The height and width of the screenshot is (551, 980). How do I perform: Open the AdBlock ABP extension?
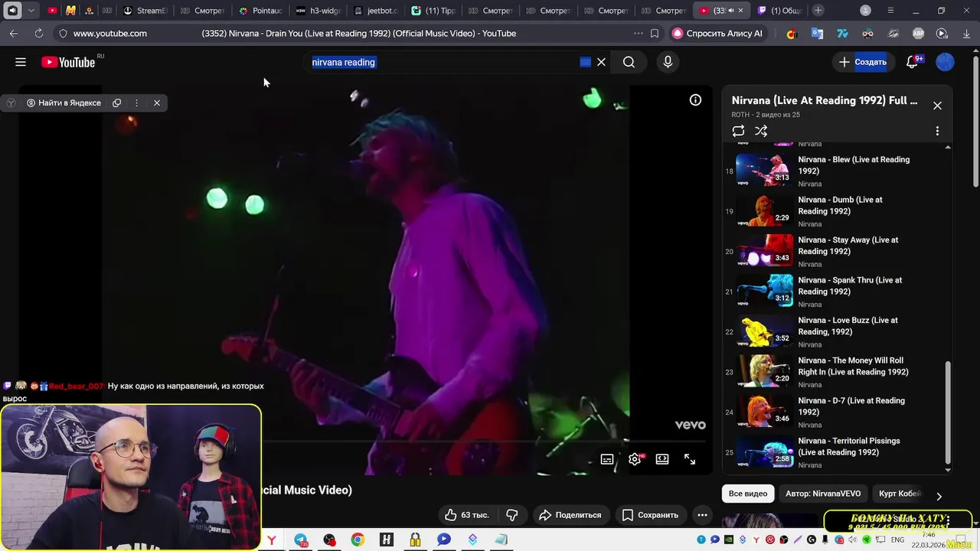pos(919,33)
